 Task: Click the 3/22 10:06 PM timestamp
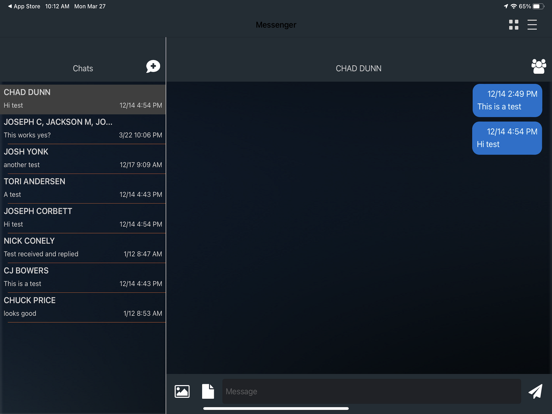coord(140,135)
